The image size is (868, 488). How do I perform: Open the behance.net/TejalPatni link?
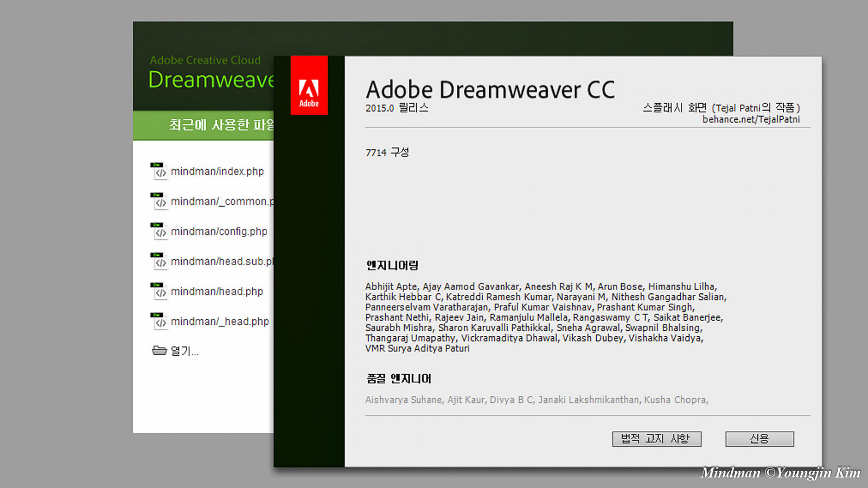[751, 119]
